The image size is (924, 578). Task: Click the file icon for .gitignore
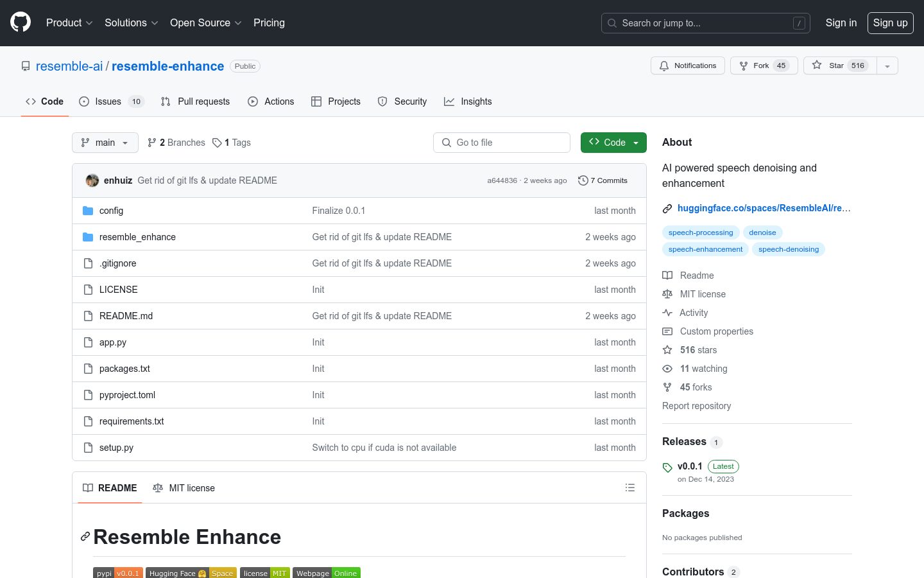(x=88, y=263)
